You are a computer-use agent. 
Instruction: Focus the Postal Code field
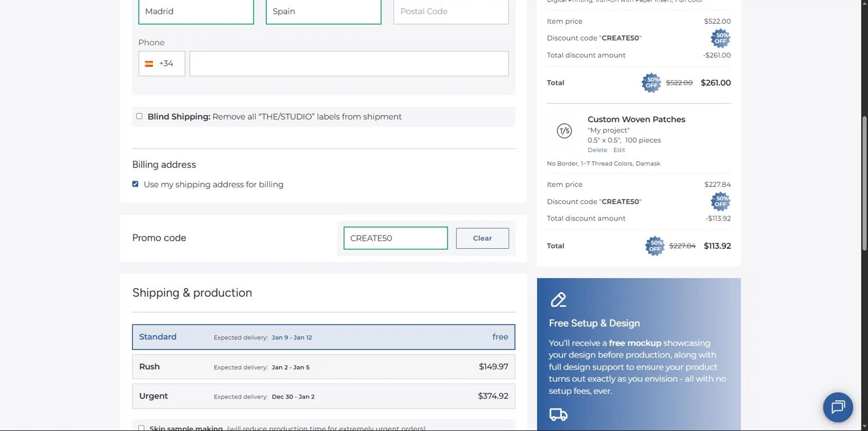451,12
